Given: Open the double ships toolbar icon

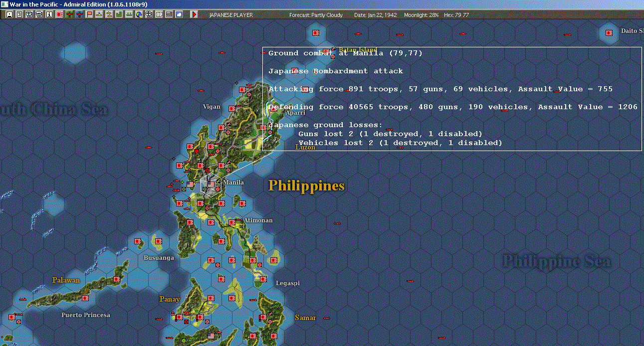Looking at the screenshot, I should 109,14.
